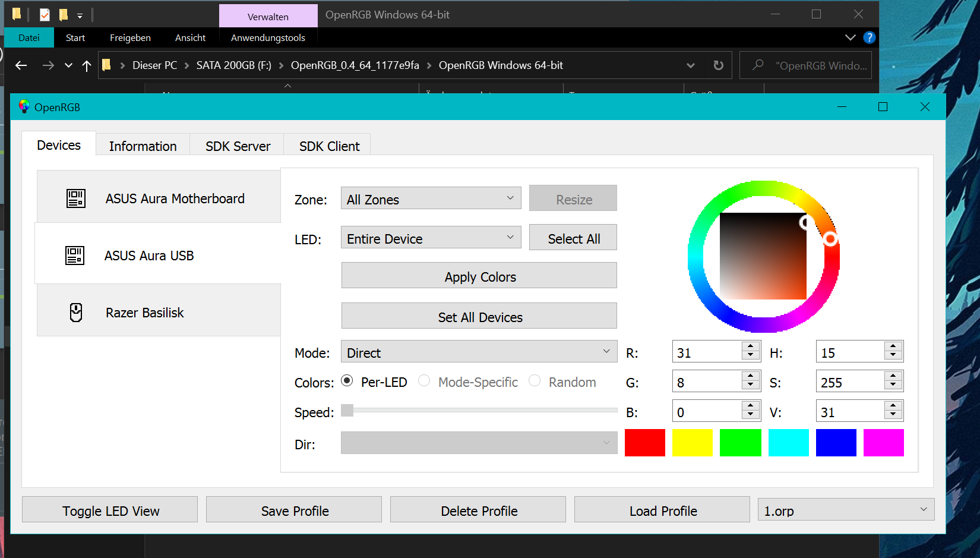Viewport: 980px width, 558px height.
Task: Open the Zone dropdown showing All Zones
Action: point(431,198)
